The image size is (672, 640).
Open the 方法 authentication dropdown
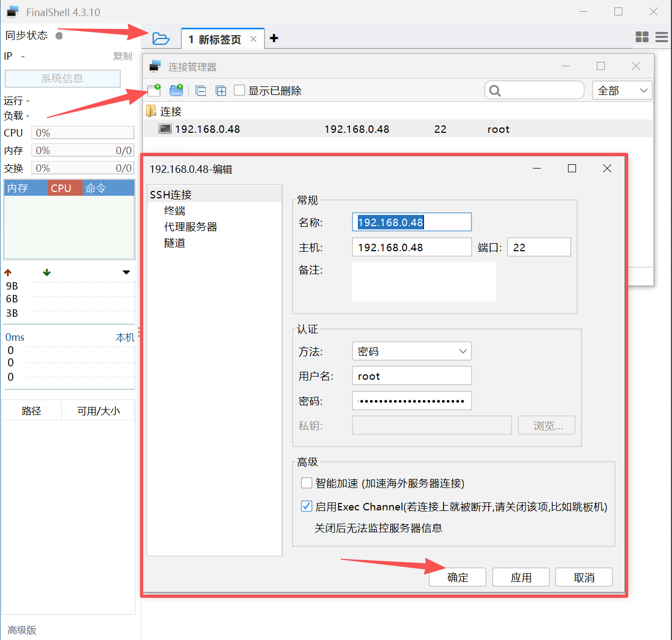(x=412, y=351)
